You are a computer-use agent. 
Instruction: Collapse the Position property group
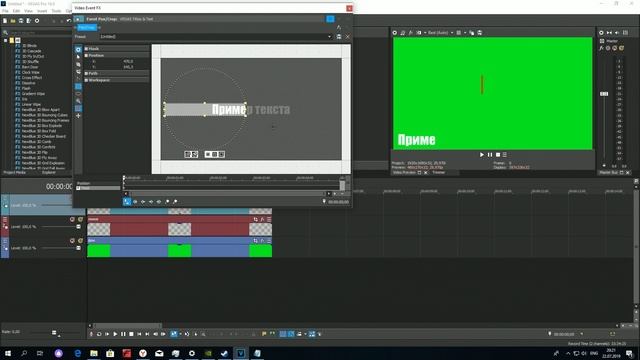tap(86, 55)
